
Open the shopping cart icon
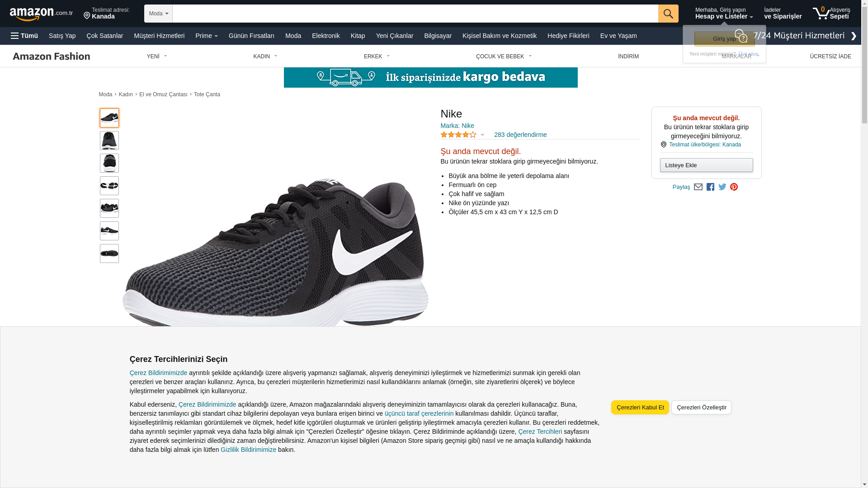pyautogui.click(x=831, y=13)
